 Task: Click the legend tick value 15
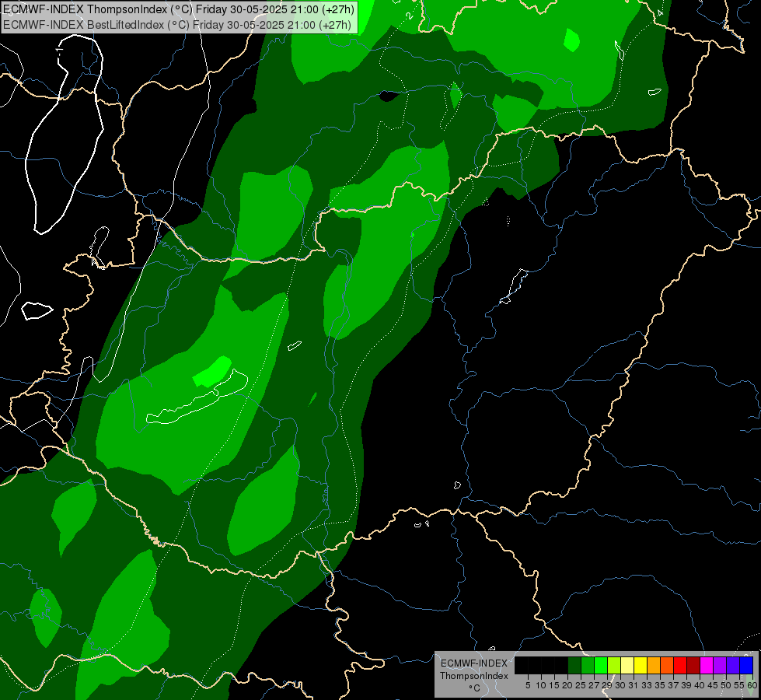[554, 685]
